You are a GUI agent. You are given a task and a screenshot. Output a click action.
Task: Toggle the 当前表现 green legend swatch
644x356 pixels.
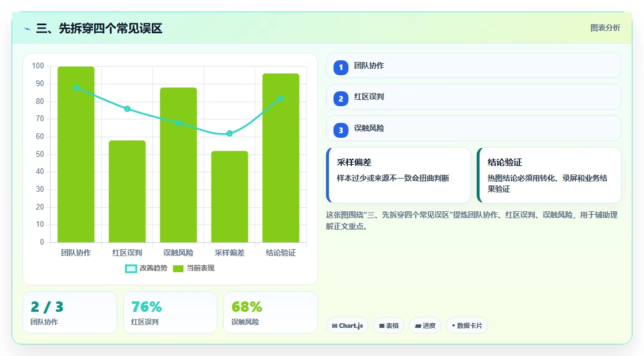click(x=178, y=268)
